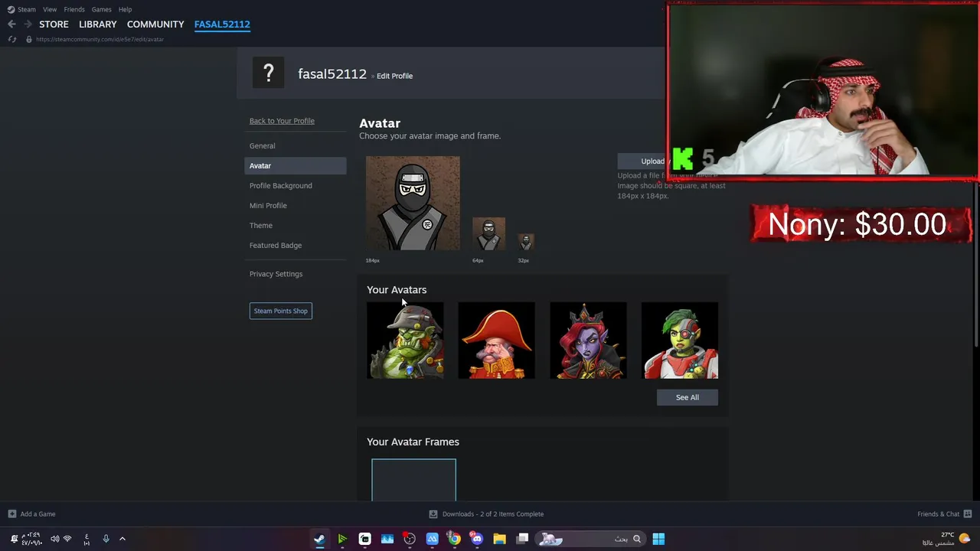Click the Task View taskbar icon

coord(522,539)
